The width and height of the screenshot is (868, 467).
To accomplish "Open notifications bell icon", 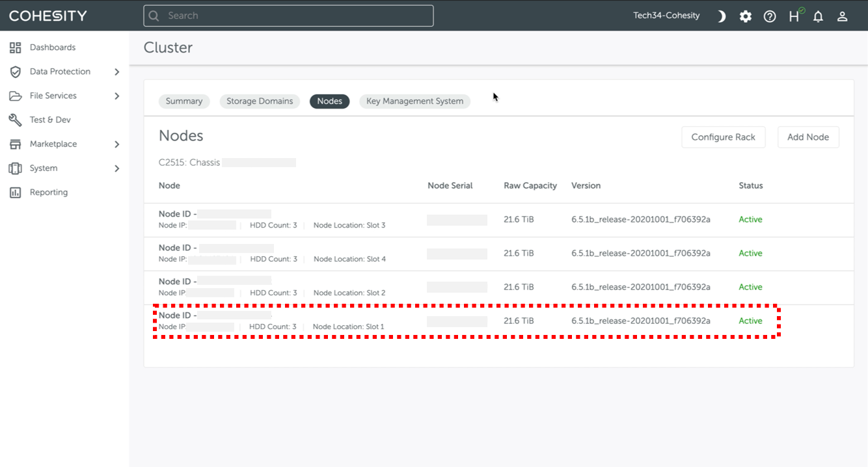I will pyautogui.click(x=819, y=16).
